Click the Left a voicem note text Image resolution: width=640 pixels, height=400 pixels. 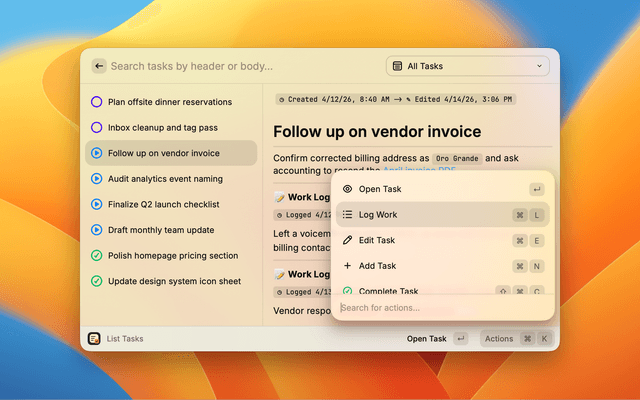[302, 234]
